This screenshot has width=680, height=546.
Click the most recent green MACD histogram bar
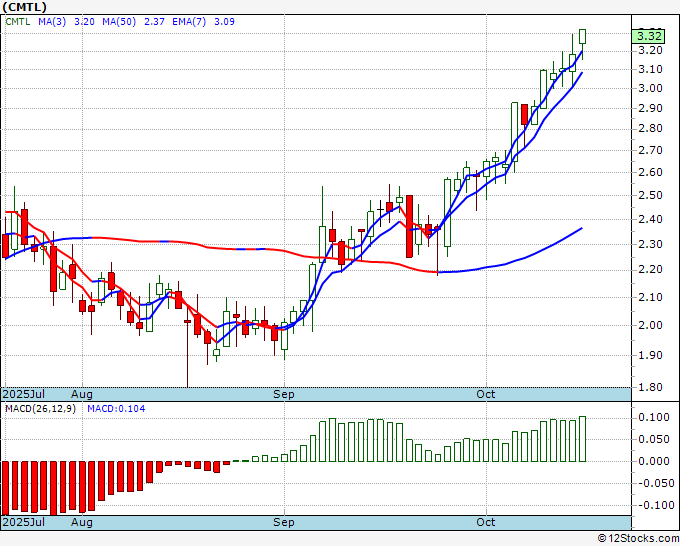[x=582, y=439]
